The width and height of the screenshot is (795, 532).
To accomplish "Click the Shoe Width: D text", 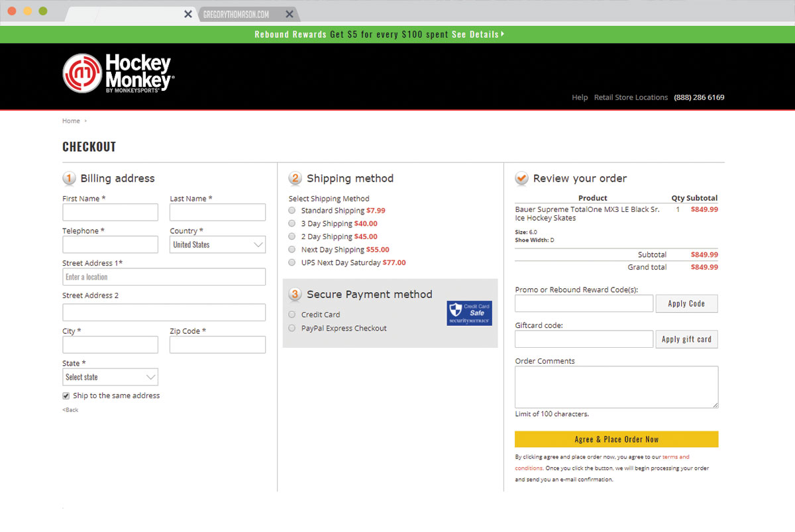I will (535, 240).
